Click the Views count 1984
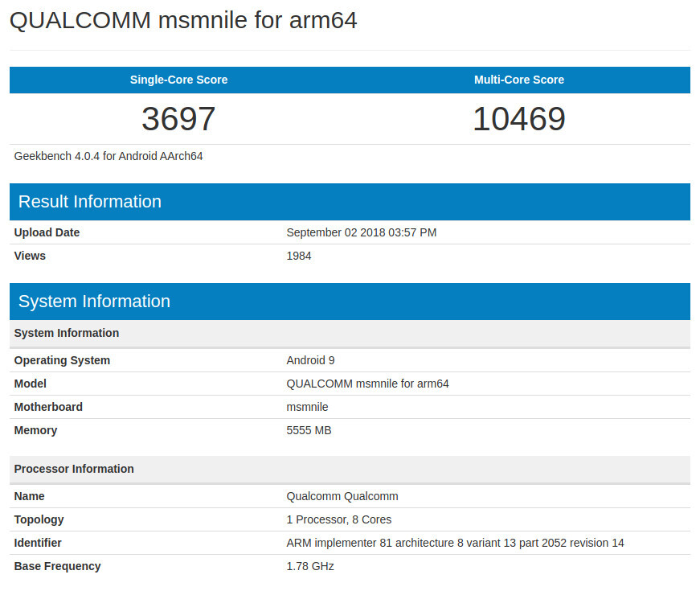The width and height of the screenshot is (700, 591). [x=299, y=256]
